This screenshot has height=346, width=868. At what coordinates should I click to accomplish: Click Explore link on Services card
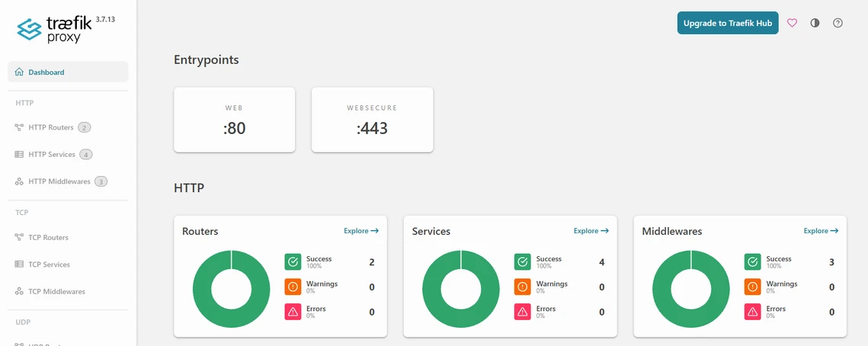[591, 231]
